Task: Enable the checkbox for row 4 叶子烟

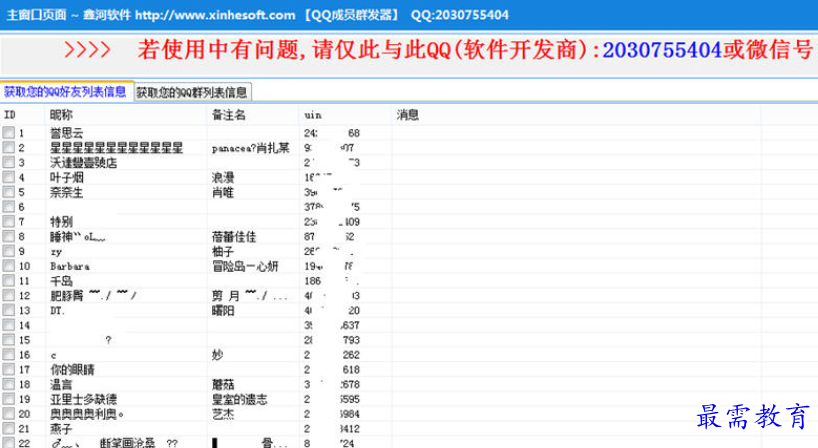Action: [x=8, y=177]
